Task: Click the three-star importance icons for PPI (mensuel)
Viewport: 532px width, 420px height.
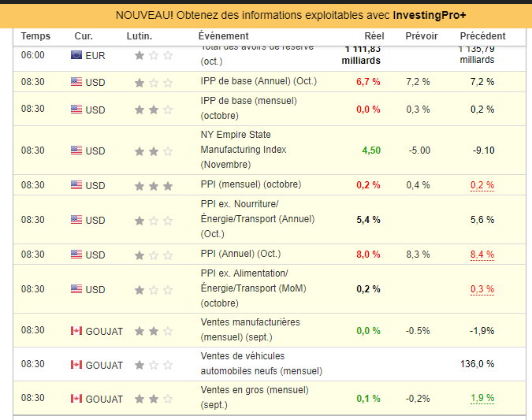Action: click(153, 186)
